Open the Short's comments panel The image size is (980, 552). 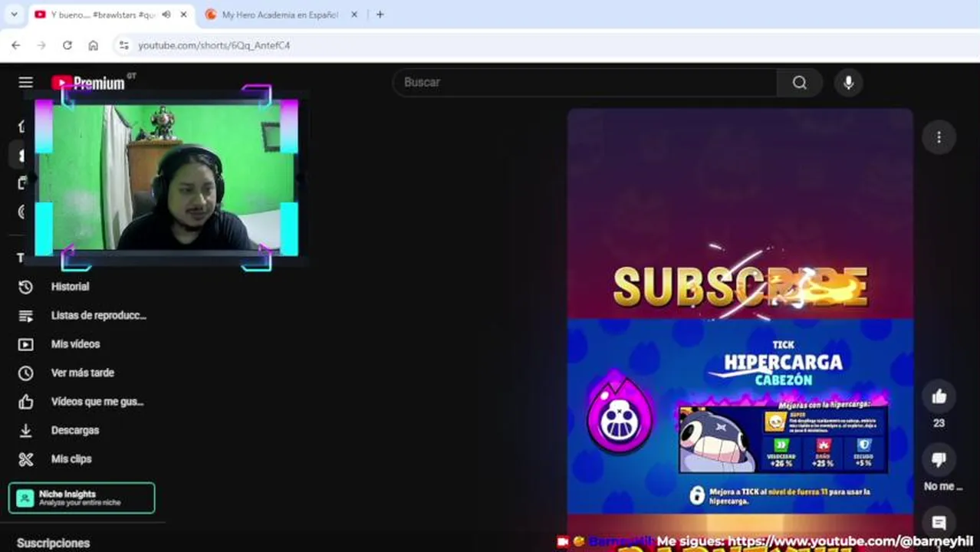click(x=939, y=523)
